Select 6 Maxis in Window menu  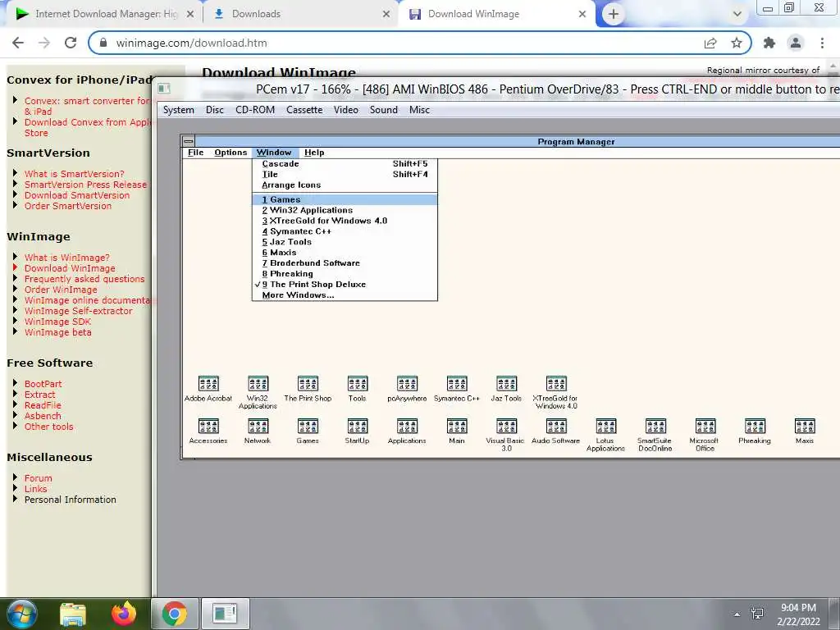[x=345, y=253]
